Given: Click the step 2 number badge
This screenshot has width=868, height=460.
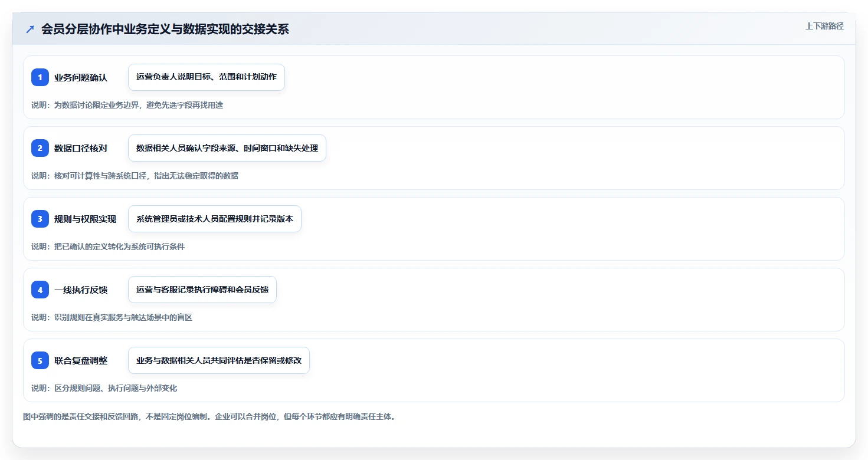Looking at the screenshot, I should 40,148.
